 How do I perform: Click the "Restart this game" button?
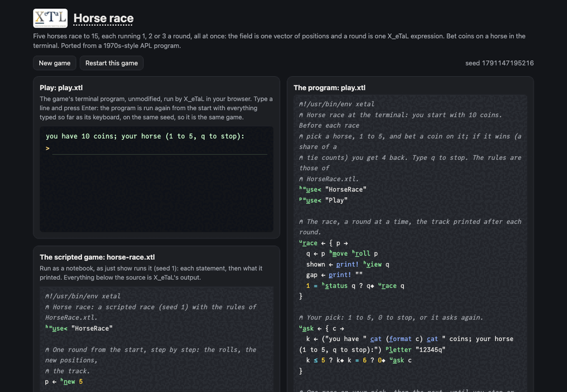(x=112, y=63)
